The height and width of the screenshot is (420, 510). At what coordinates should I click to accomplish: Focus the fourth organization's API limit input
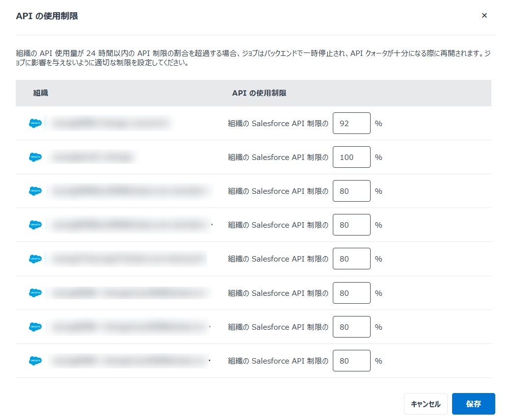pyautogui.click(x=351, y=225)
